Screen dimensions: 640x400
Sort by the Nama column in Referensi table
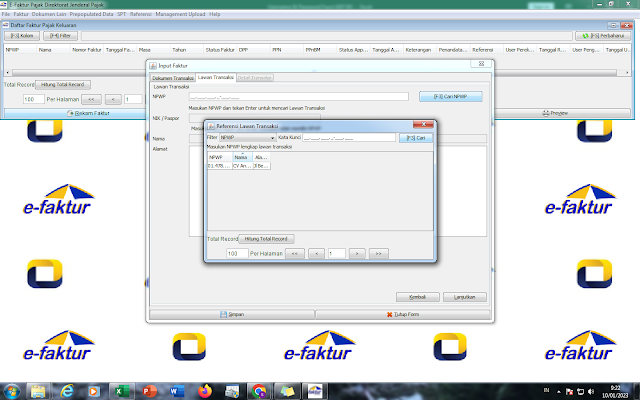(242, 157)
